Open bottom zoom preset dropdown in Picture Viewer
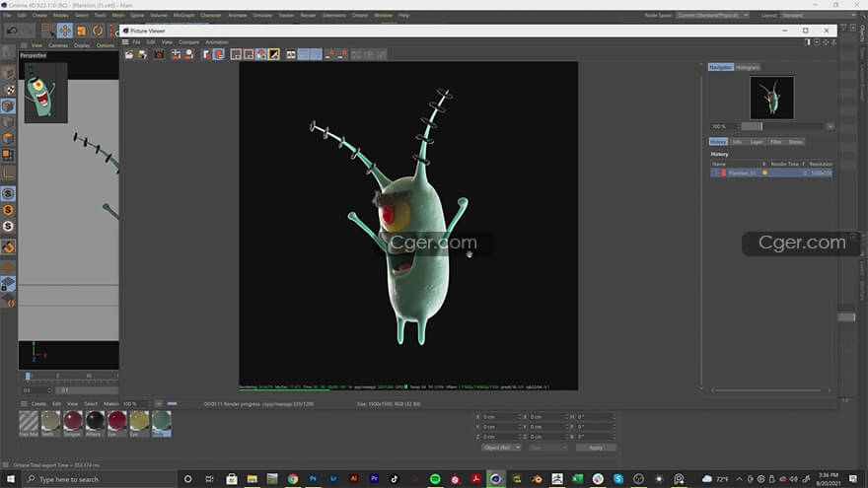Viewport: 868px width, 488px height. 159,404
